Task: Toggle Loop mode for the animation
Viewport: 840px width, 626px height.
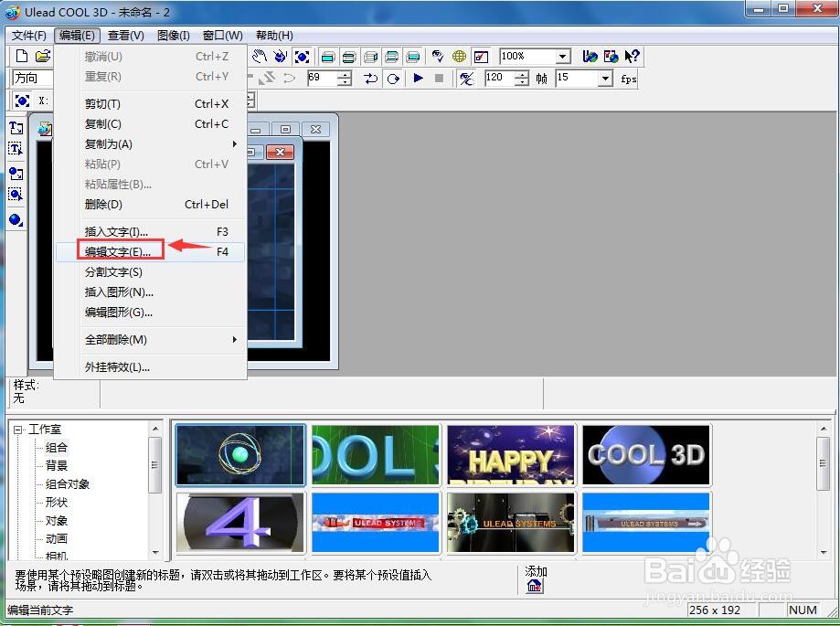Action: (x=393, y=79)
